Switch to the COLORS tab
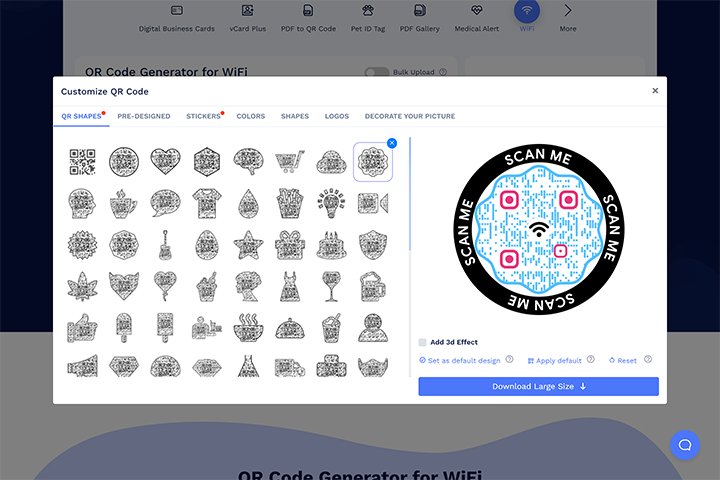Screen dimensions: 720x480 [251, 116]
